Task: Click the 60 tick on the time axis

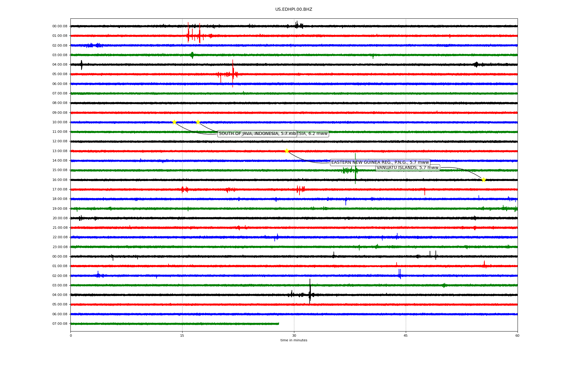Action: click(517, 335)
